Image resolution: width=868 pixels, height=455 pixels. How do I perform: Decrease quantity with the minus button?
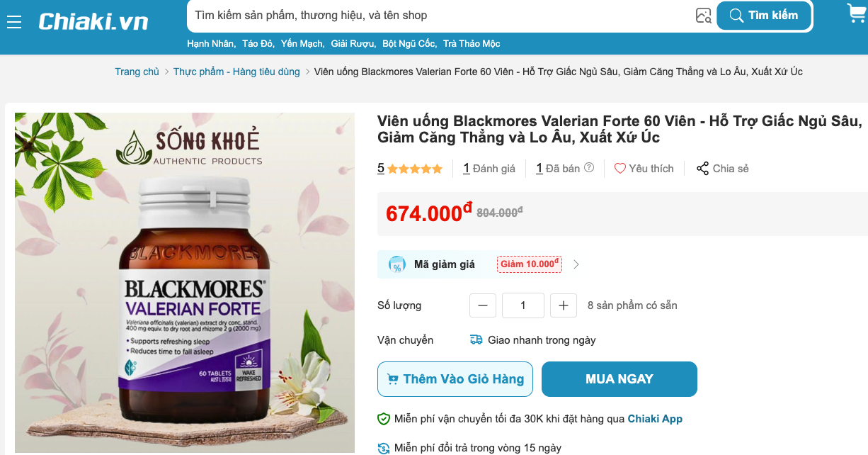[x=483, y=305]
